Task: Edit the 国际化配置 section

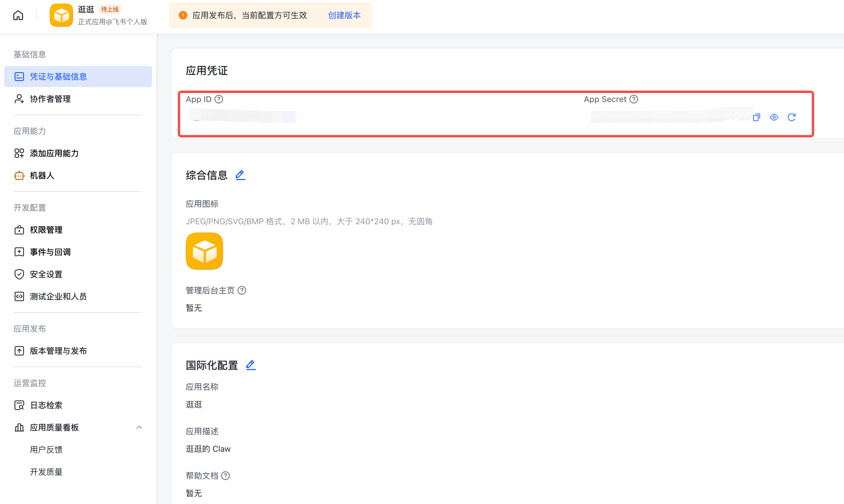Action: pyautogui.click(x=251, y=365)
